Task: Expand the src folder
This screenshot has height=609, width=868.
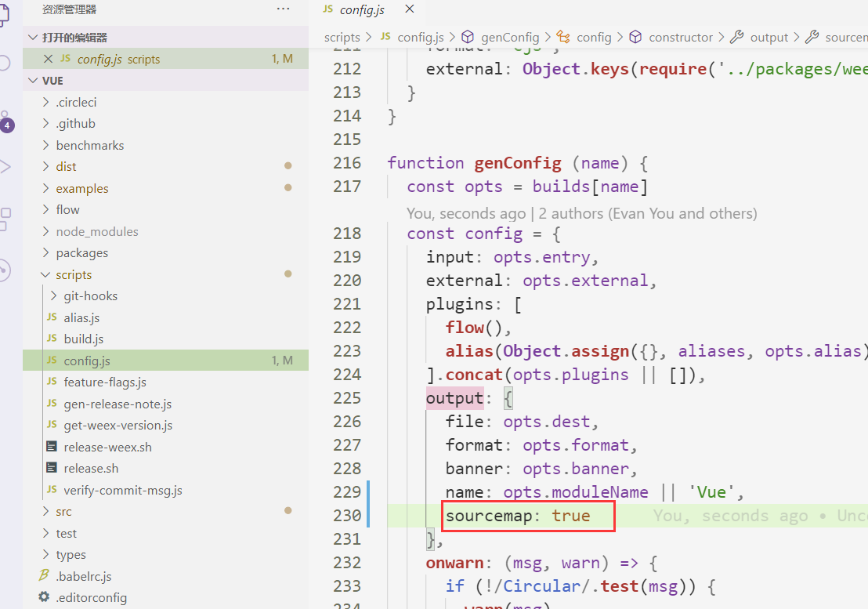Action: coord(63,512)
